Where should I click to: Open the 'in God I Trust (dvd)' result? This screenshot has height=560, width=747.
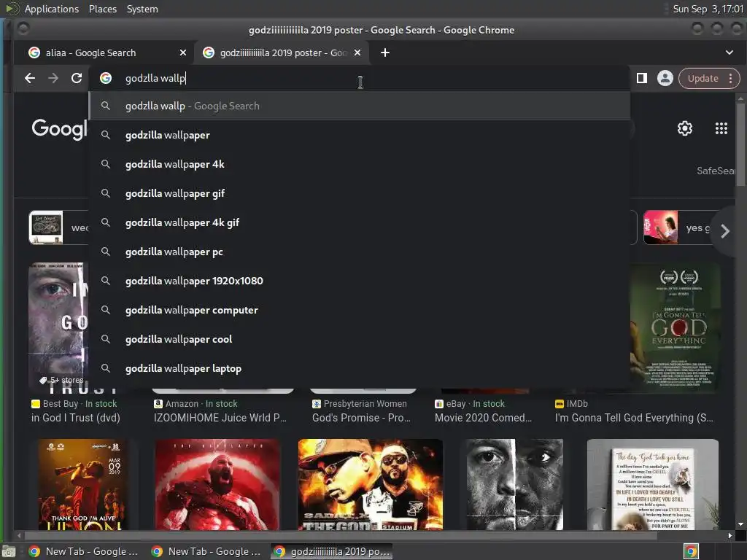click(x=76, y=418)
